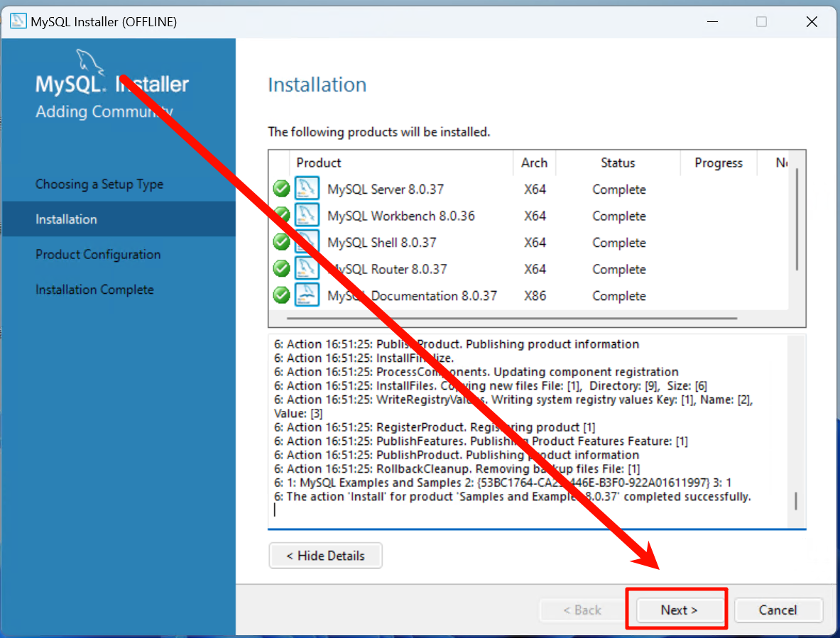Go to Installation Complete step

[95, 290]
